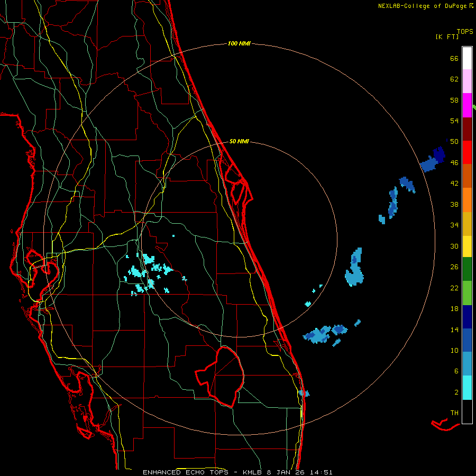The image size is (476, 476).
Task: Click the legend value '62'
Action: point(454,79)
